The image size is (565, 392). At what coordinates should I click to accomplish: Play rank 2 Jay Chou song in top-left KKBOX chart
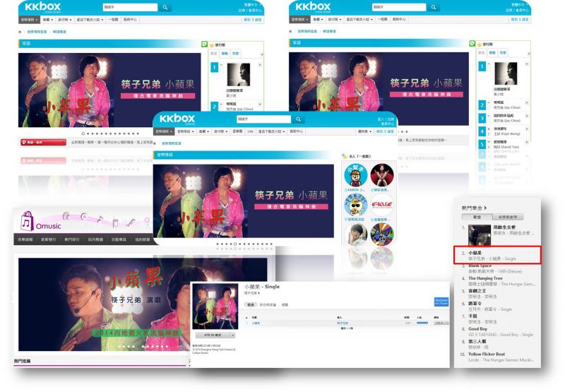click(x=260, y=104)
